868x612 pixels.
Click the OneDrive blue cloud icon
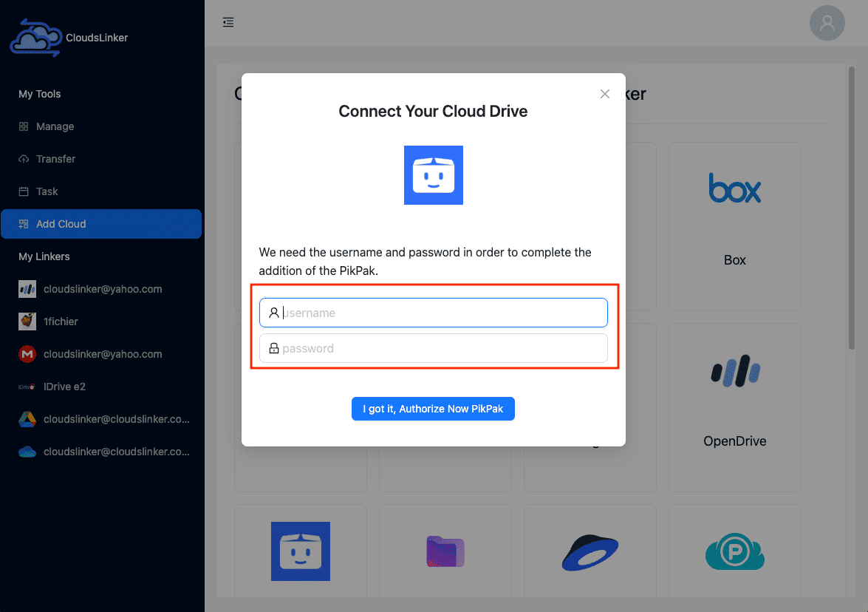pos(27,452)
